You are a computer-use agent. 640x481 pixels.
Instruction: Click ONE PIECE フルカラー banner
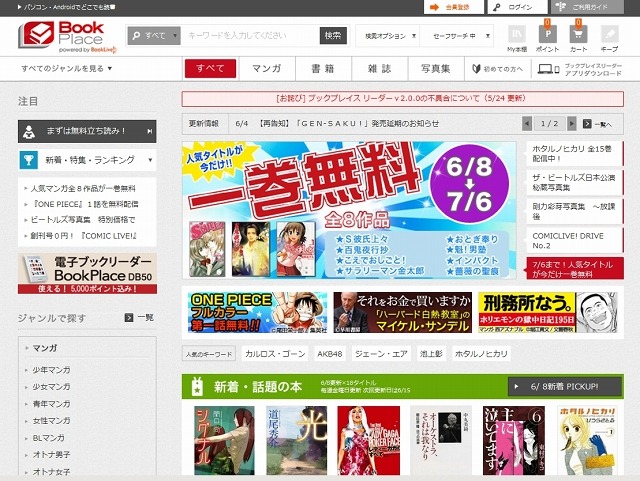coord(257,312)
